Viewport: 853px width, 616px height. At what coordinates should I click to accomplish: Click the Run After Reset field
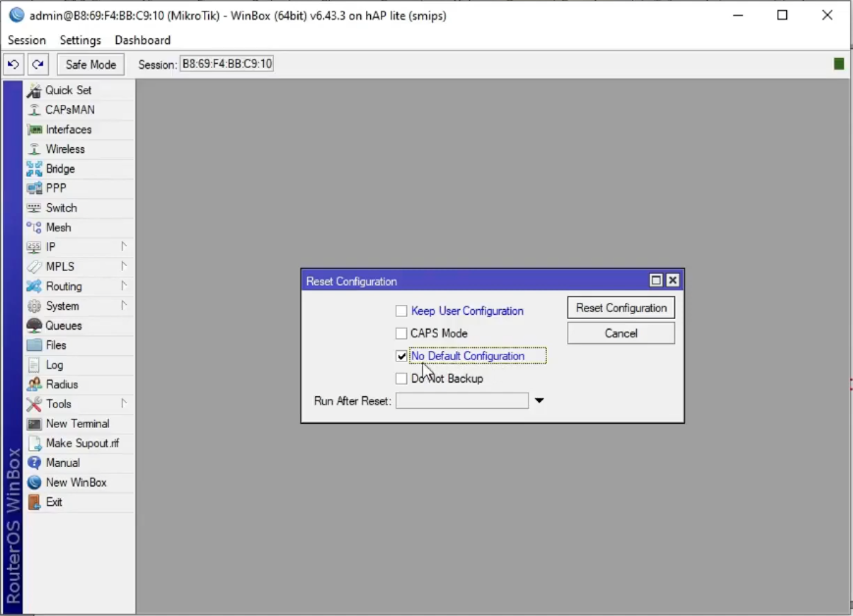pos(462,401)
